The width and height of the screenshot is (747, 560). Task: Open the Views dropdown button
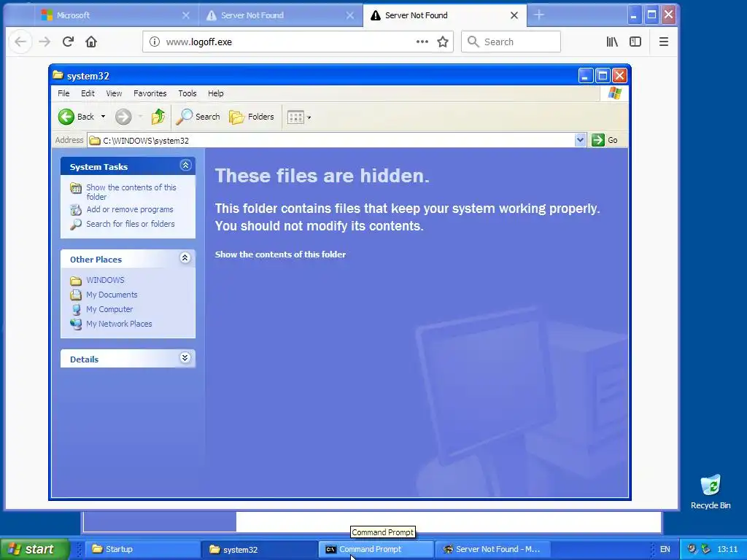299,117
